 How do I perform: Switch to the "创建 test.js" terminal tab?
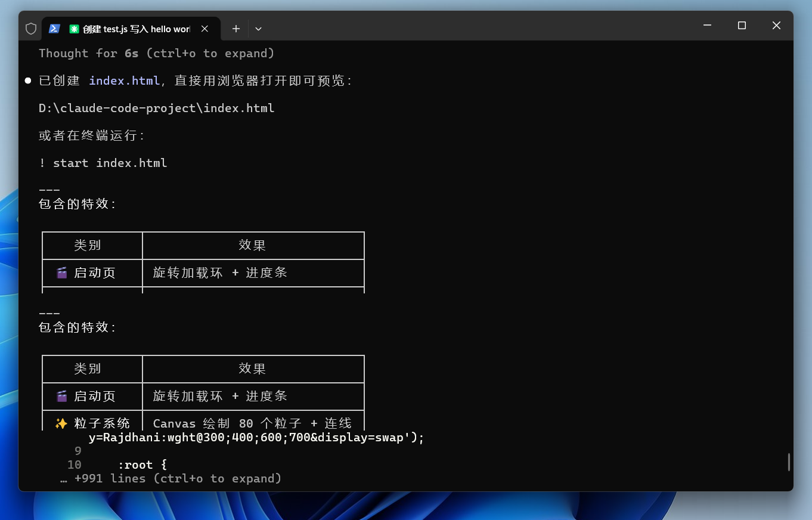click(x=131, y=29)
